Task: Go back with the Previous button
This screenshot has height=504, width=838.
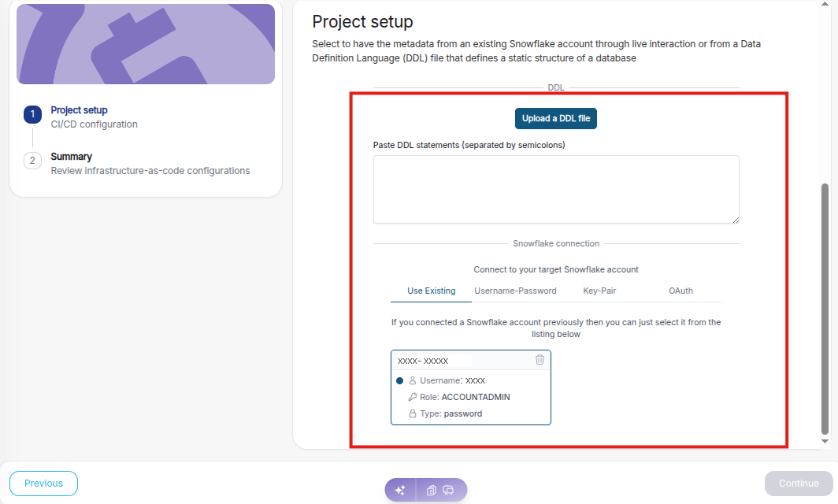Action: coord(43,484)
